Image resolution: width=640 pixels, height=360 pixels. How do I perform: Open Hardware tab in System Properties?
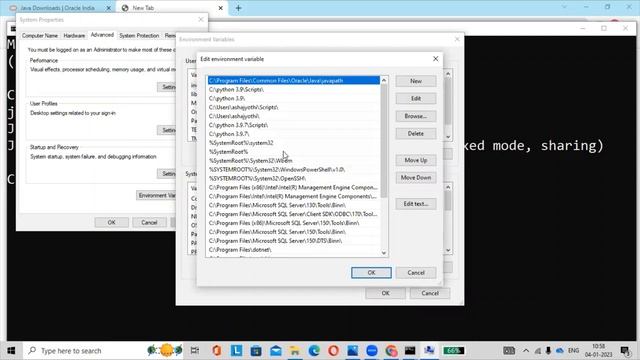click(x=74, y=36)
